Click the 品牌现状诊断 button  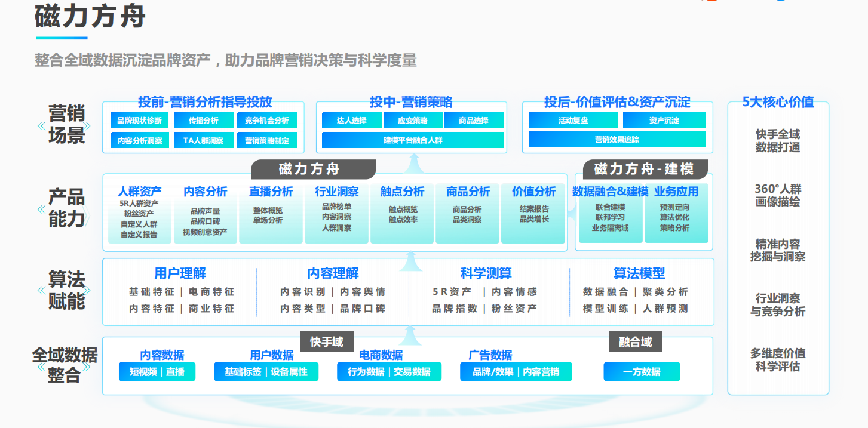(x=139, y=120)
